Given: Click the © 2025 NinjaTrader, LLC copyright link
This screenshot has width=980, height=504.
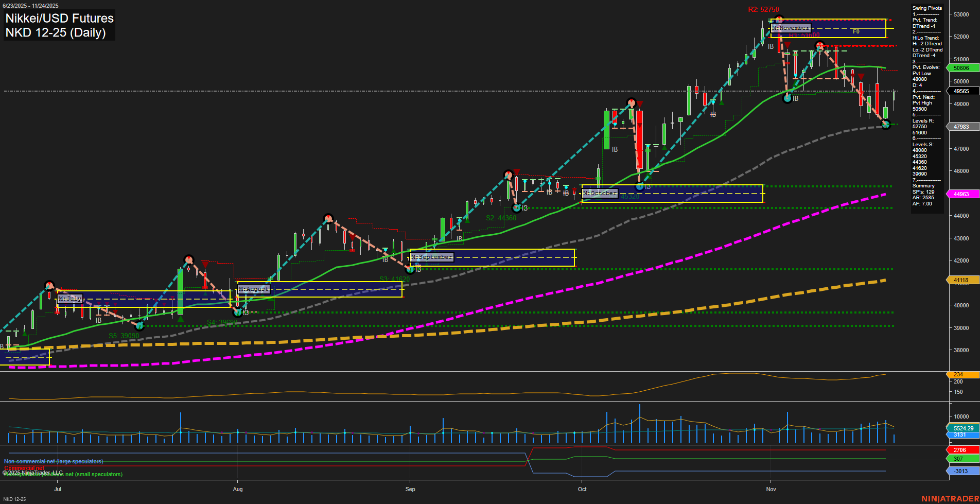Looking at the screenshot, I should [x=33, y=472].
